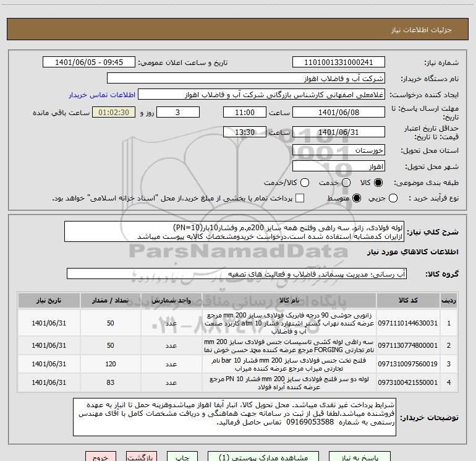
Task: Click the validity time 13:30 field
Action: tap(245, 132)
